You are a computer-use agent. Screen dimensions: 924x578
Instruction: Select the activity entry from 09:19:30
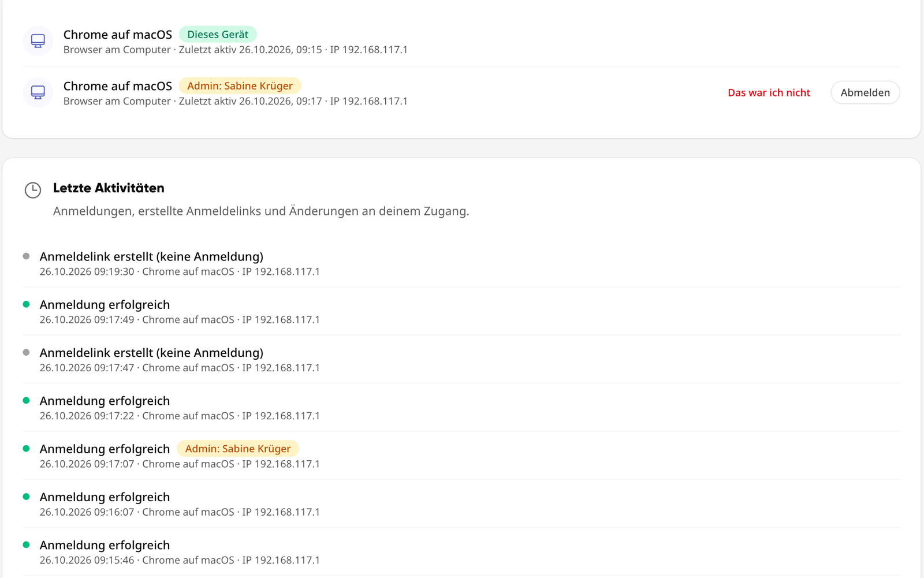point(461,263)
